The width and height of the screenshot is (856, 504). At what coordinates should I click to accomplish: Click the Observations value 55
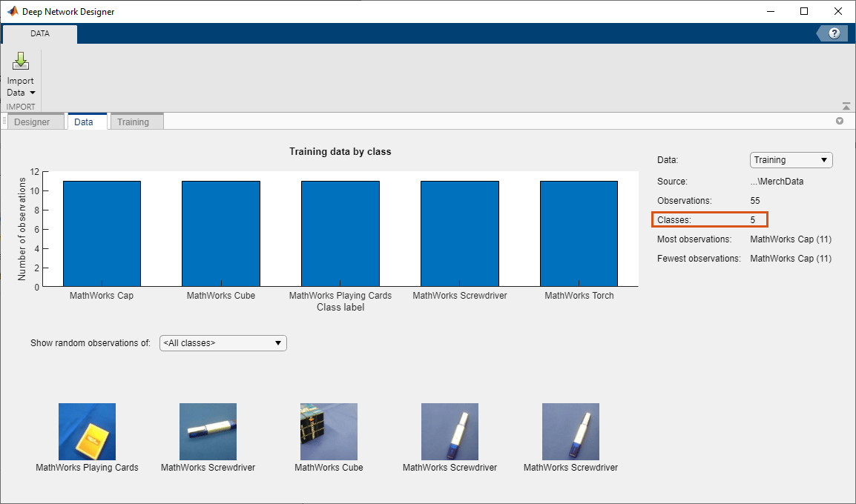(x=755, y=201)
